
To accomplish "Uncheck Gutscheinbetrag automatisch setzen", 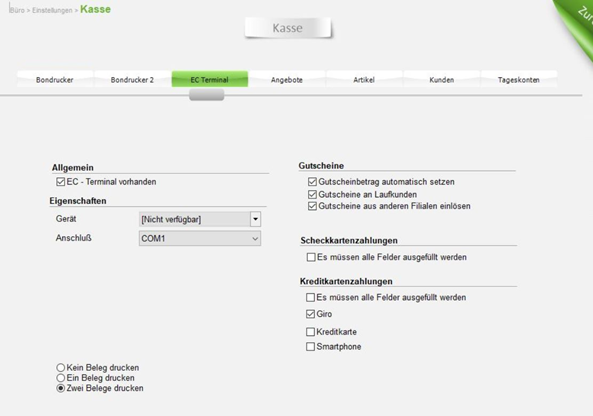I will (x=312, y=182).
